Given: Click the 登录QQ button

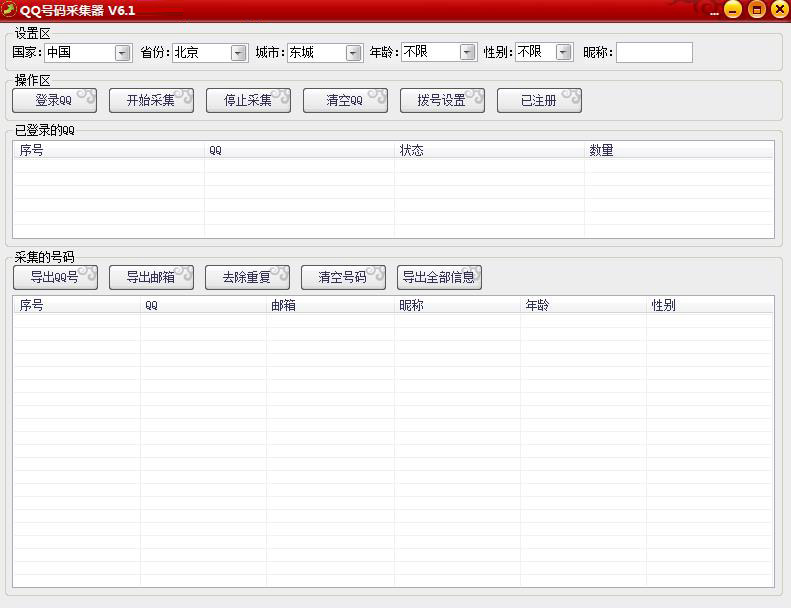Looking at the screenshot, I should tap(54, 100).
